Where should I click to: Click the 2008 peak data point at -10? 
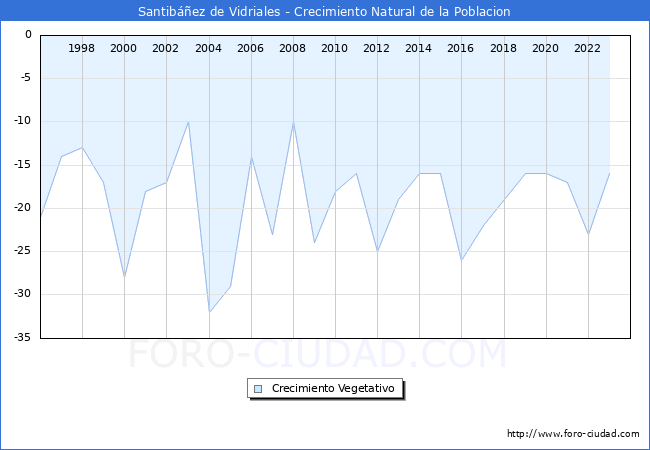293,122
